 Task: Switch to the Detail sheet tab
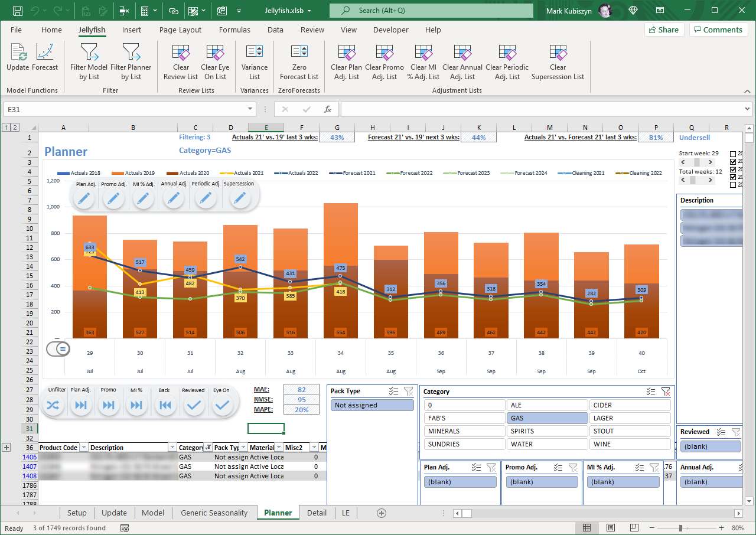[x=317, y=513]
